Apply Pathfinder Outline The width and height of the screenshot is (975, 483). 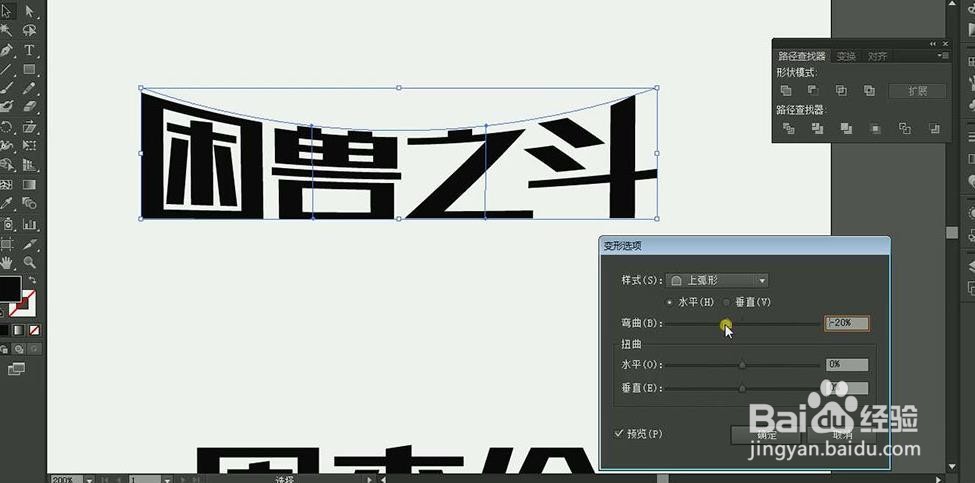(905, 129)
